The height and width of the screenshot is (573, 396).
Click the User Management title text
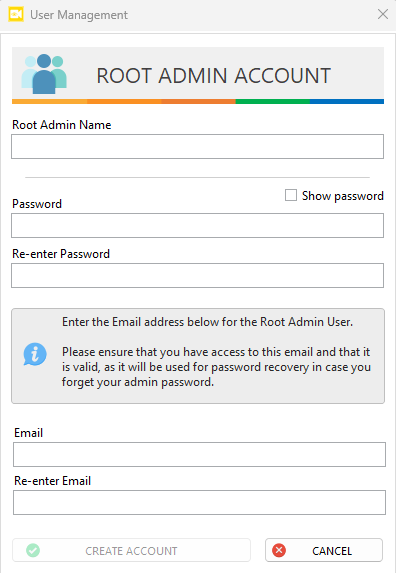[x=79, y=15]
